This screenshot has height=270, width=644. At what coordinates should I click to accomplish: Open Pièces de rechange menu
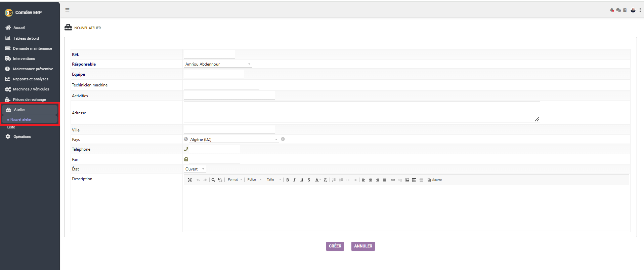pyautogui.click(x=30, y=100)
